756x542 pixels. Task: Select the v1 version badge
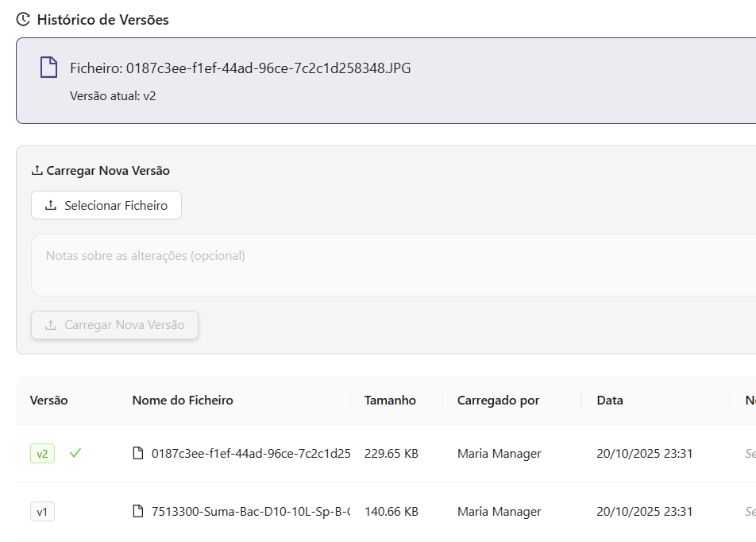[x=42, y=512]
